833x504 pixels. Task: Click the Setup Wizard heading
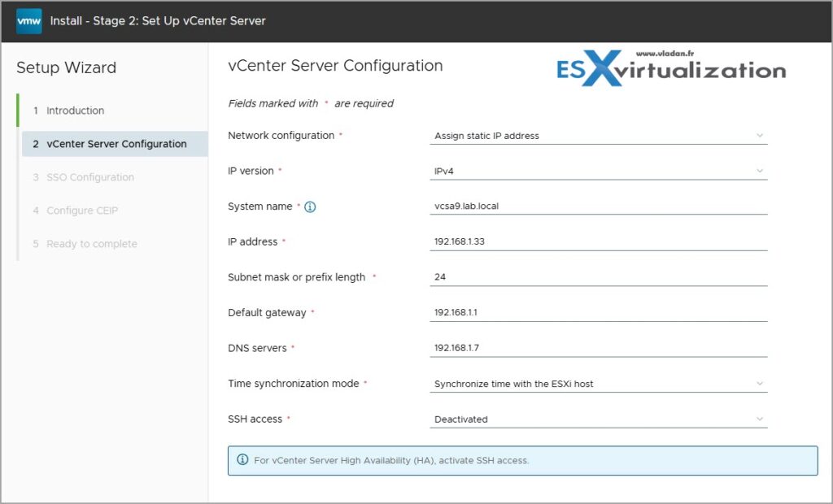click(66, 68)
